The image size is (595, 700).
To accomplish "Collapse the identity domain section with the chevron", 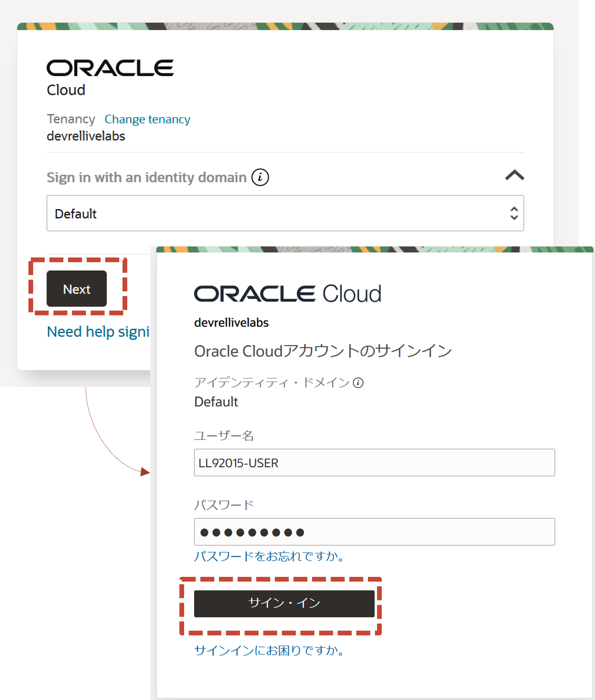I will [514, 175].
